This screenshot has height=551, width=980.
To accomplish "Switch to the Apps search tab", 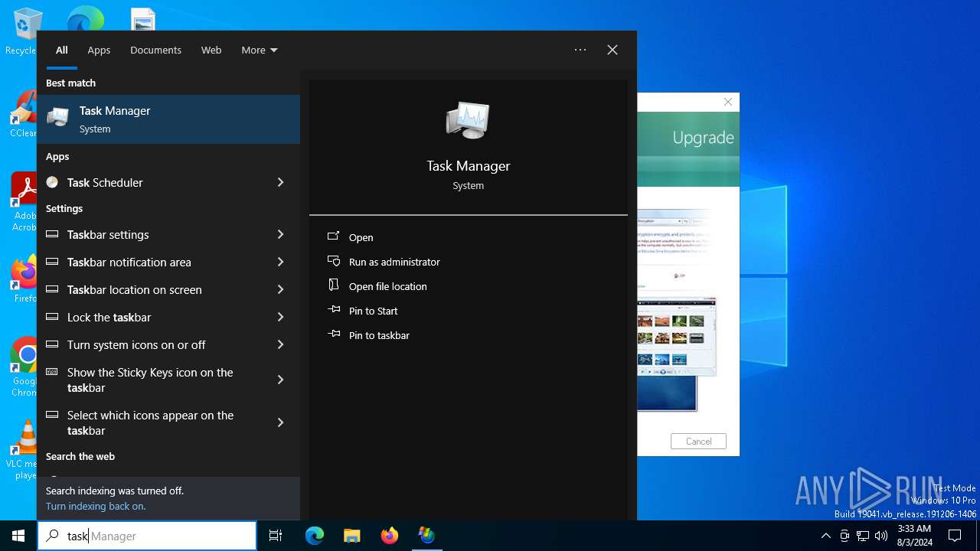I will [99, 50].
